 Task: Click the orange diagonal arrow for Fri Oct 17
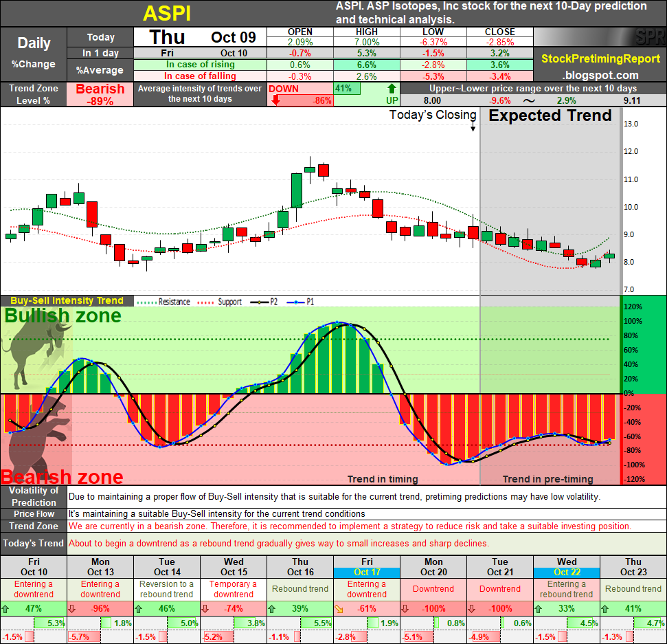point(339,609)
